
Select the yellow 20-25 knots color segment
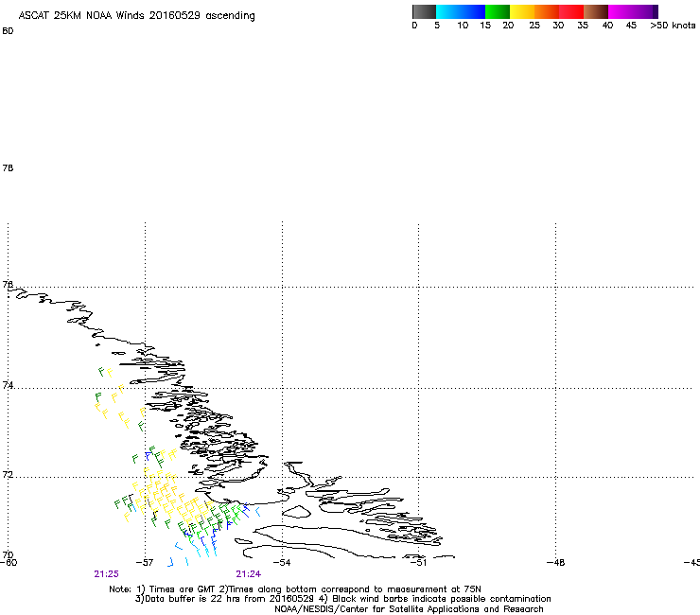522,11
